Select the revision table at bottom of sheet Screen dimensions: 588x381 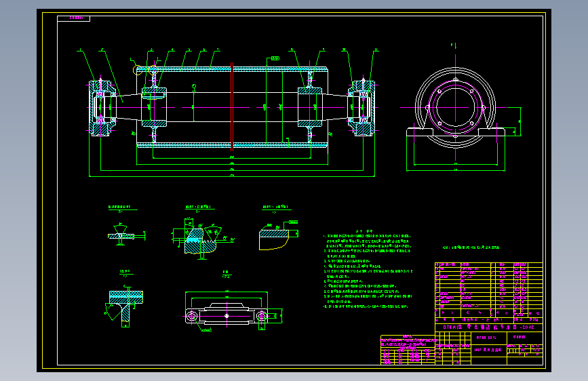pyautogui.click(x=408, y=350)
